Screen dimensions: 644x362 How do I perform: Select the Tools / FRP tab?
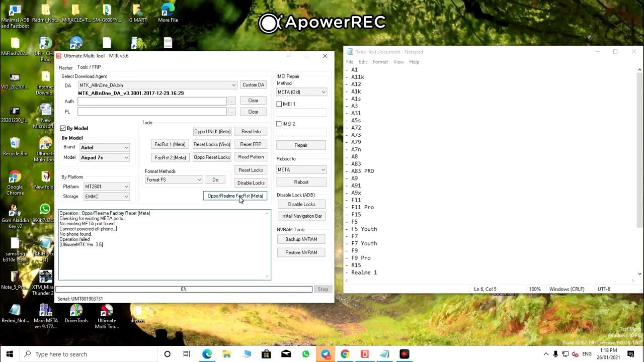point(89,67)
